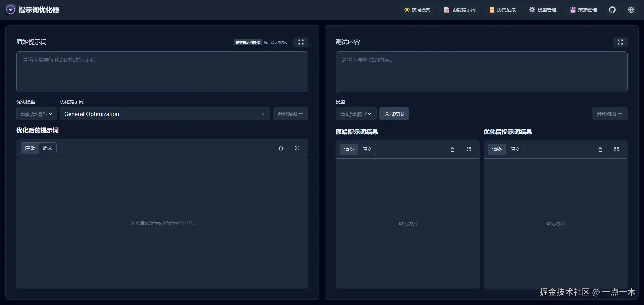The image size is (644, 305).
Task: Open the General Optimization template dropdown
Action: [x=165, y=114]
